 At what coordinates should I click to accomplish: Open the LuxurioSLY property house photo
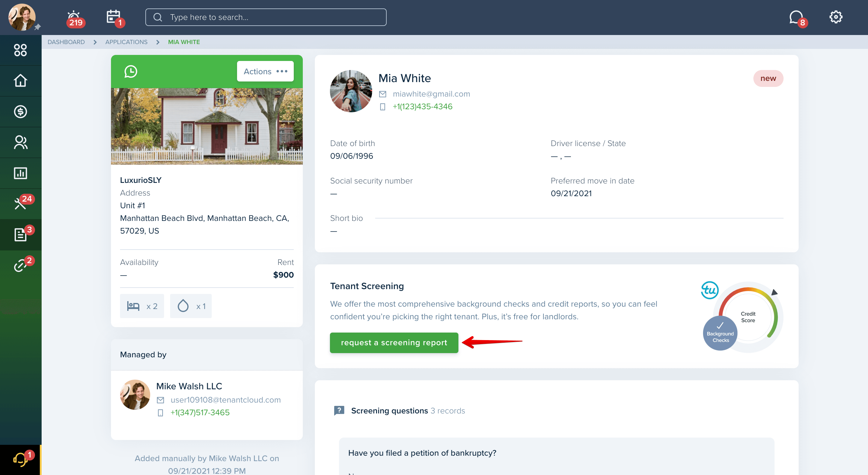(x=207, y=126)
